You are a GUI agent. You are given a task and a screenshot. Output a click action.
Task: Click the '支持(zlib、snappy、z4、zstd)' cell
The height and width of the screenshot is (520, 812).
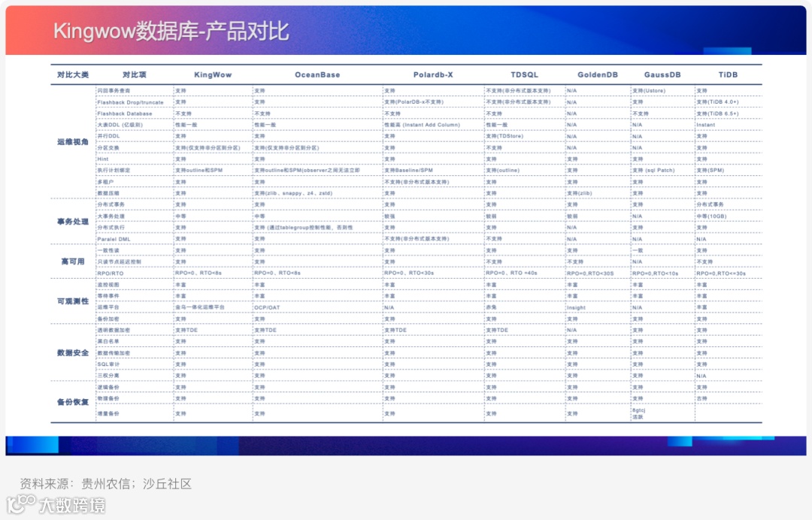293,193
